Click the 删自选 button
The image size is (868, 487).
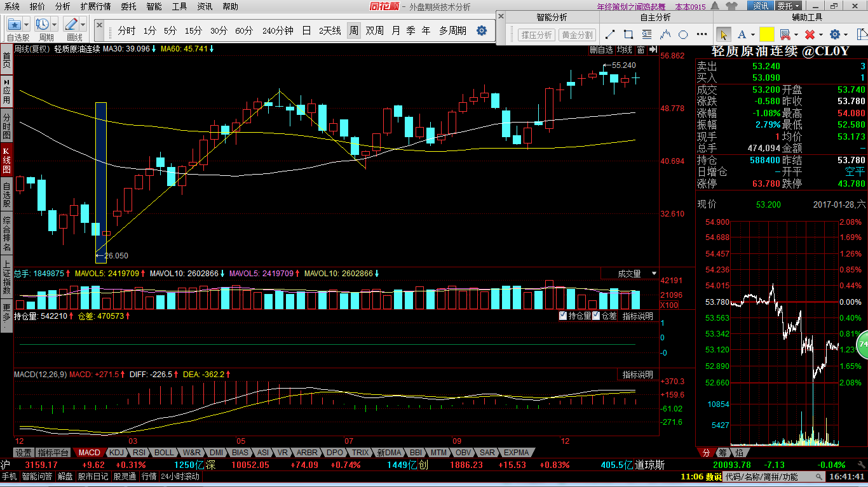pyautogui.click(x=601, y=50)
